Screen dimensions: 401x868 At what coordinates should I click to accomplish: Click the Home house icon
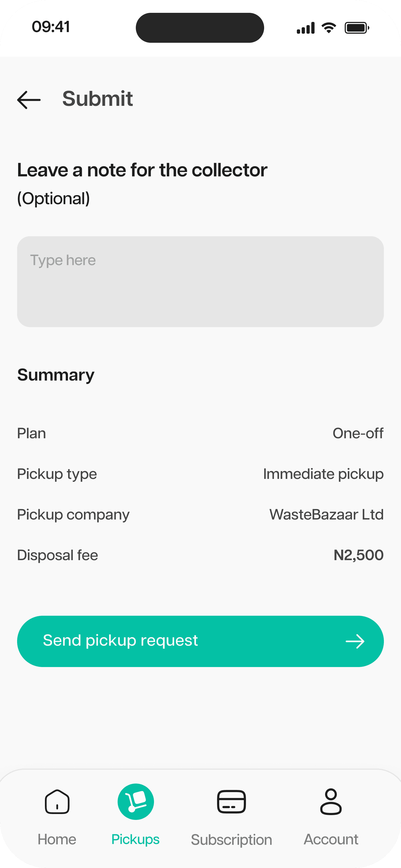tap(57, 802)
